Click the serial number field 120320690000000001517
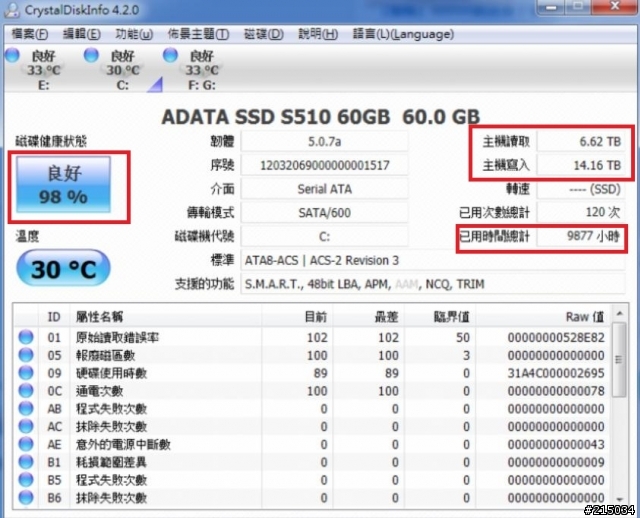This screenshot has height=518, width=640. (x=324, y=165)
